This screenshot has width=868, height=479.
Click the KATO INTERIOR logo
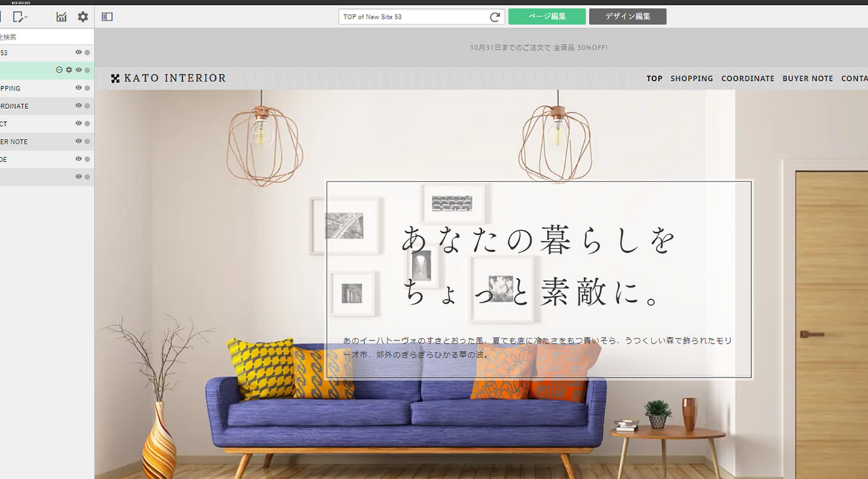[169, 78]
